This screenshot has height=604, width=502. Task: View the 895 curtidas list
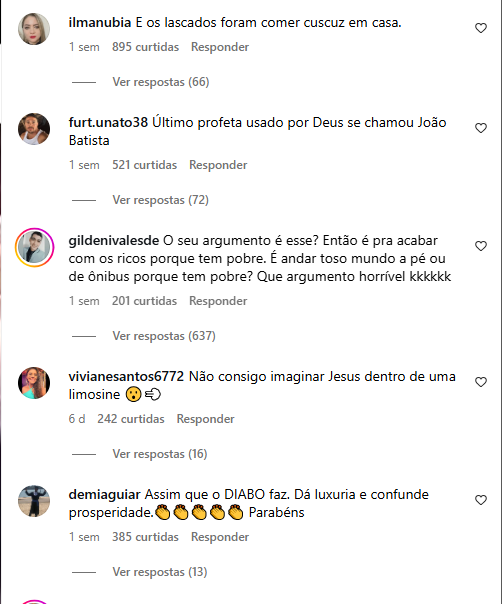[x=145, y=47]
